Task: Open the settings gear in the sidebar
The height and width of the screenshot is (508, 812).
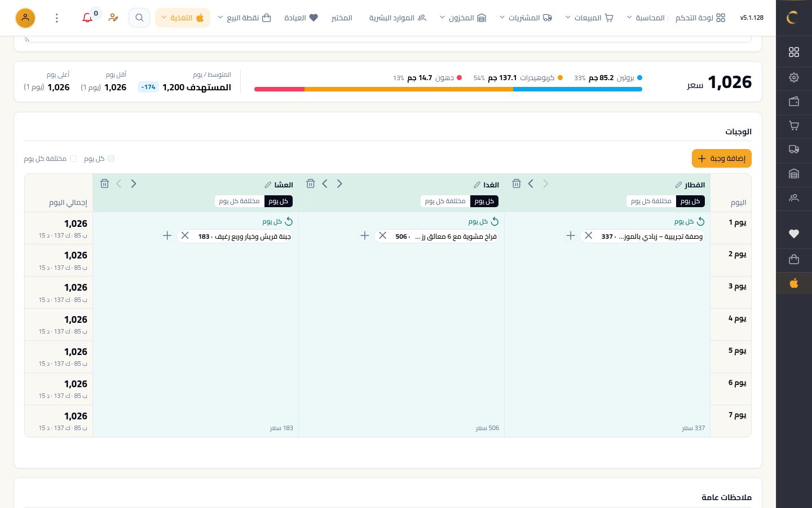Action: point(794,77)
